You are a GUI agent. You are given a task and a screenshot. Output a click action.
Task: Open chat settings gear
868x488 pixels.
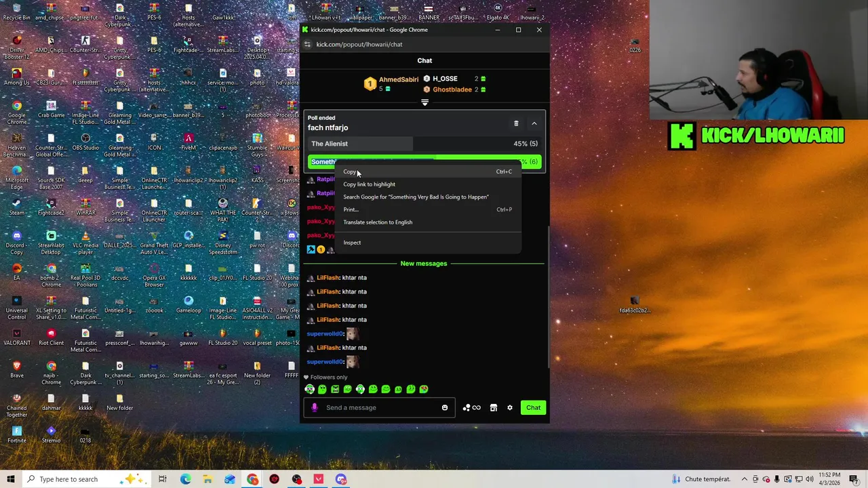pyautogui.click(x=510, y=407)
